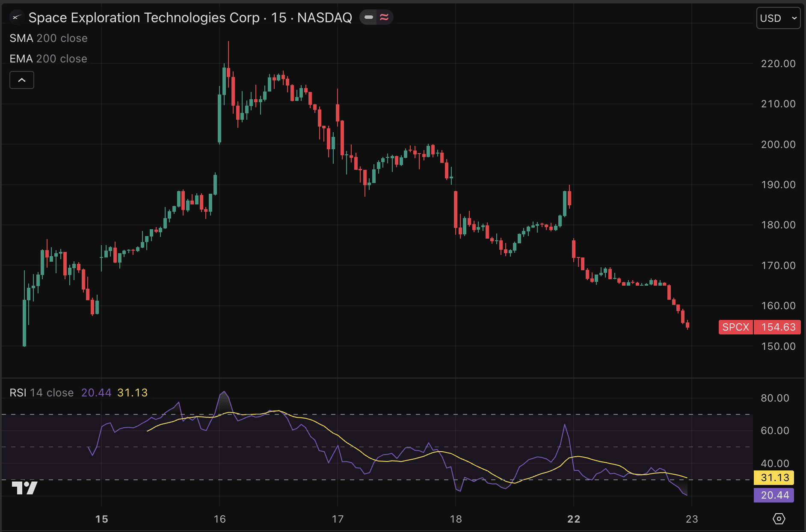Click date label 22 on the time axis
Viewport: 806px width, 532px height.
[574, 519]
